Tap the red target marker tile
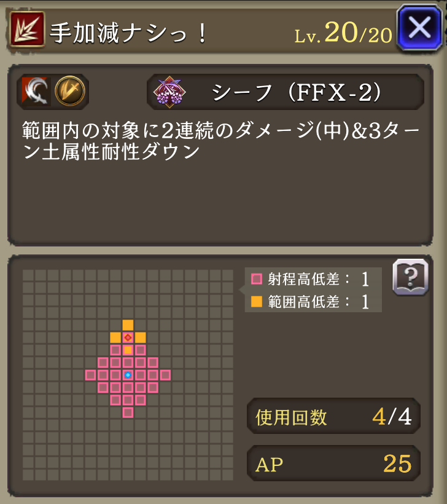This screenshot has width=447, height=504. point(128,337)
